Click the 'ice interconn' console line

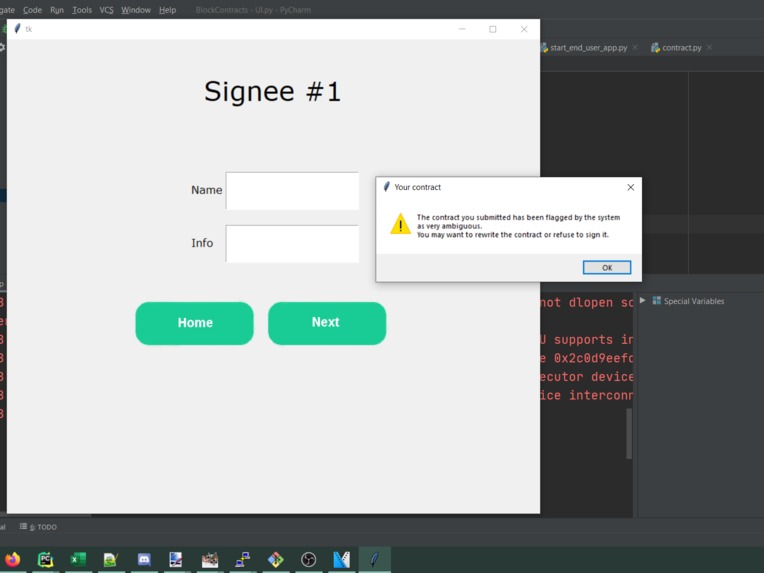[587, 395]
